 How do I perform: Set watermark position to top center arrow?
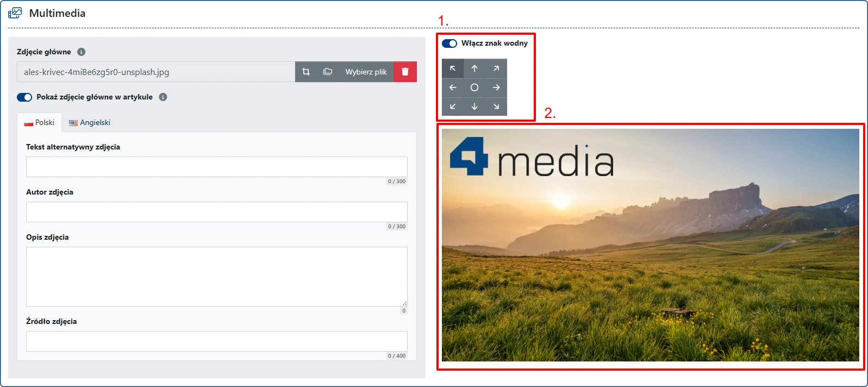coord(474,68)
